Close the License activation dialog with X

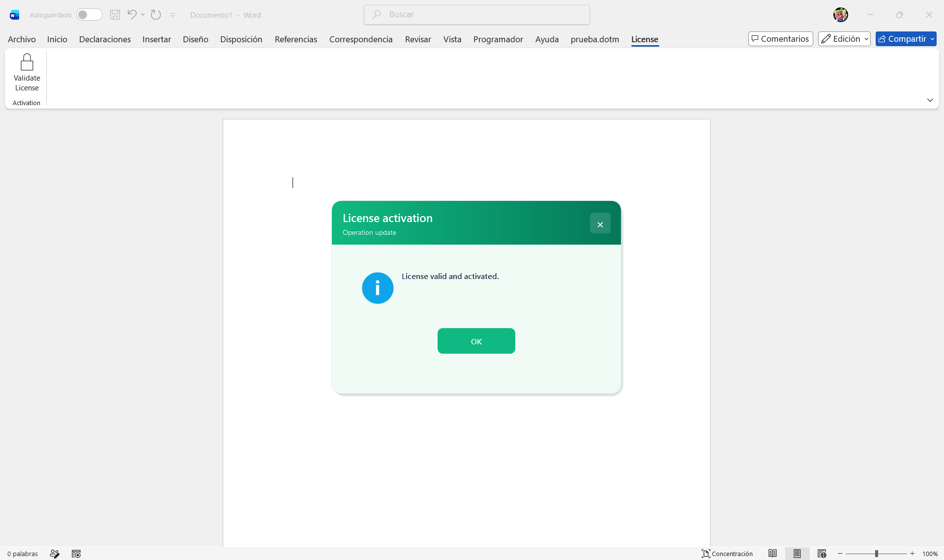(x=600, y=224)
